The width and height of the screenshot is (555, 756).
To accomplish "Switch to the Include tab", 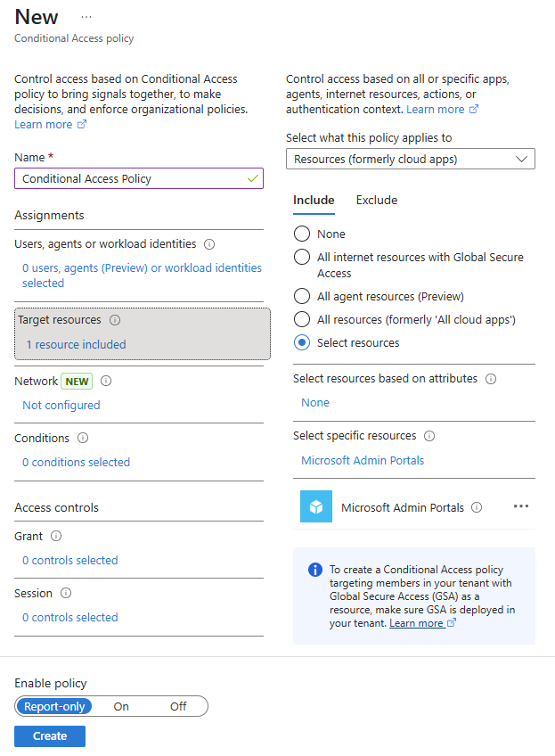I will [x=314, y=201].
